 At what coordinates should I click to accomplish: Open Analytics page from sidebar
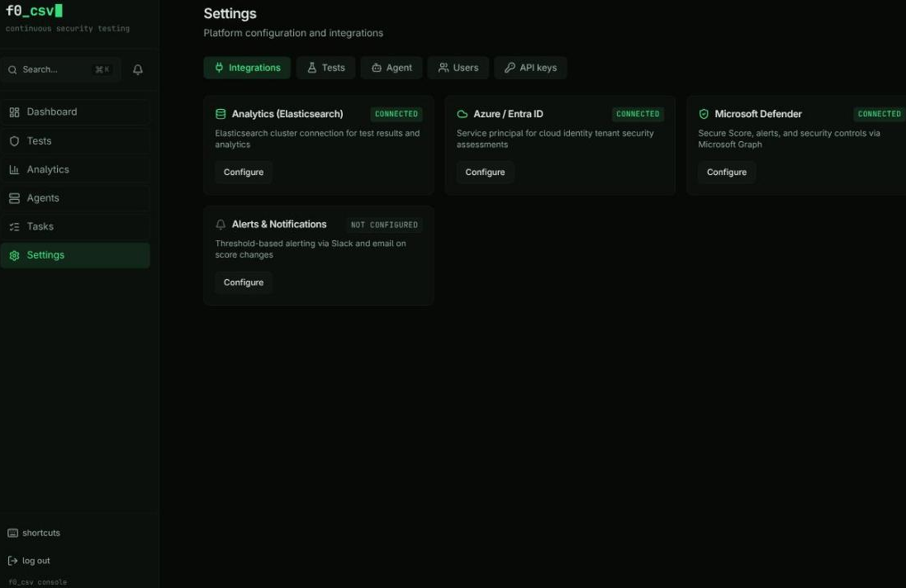pyautogui.click(x=75, y=169)
